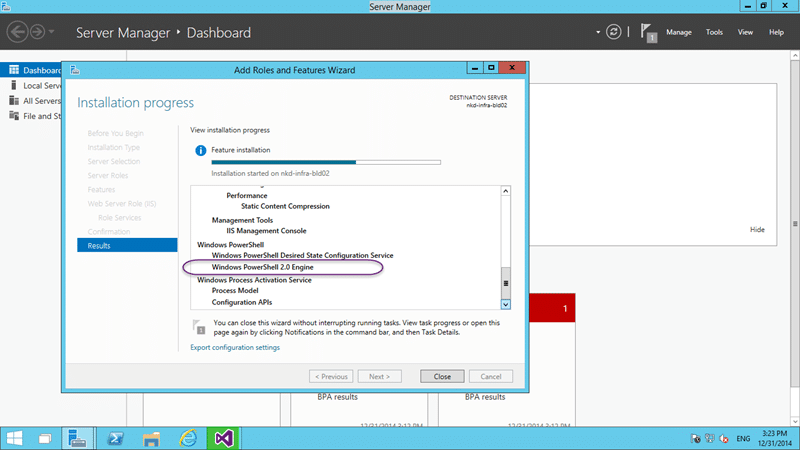Viewport: 800px width, 450px height.
Task: Click the File and Storage icon in sidebar
Action: tap(14, 116)
